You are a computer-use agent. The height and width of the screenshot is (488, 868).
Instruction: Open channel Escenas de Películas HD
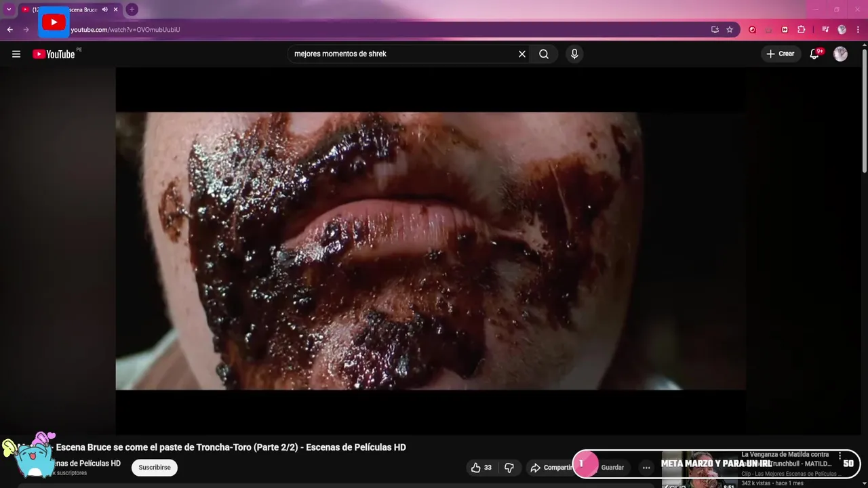tap(87, 464)
